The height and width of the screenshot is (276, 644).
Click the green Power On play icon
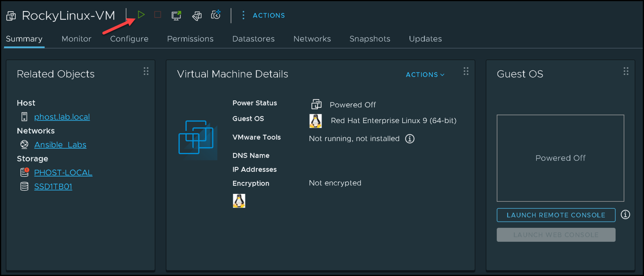141,15
